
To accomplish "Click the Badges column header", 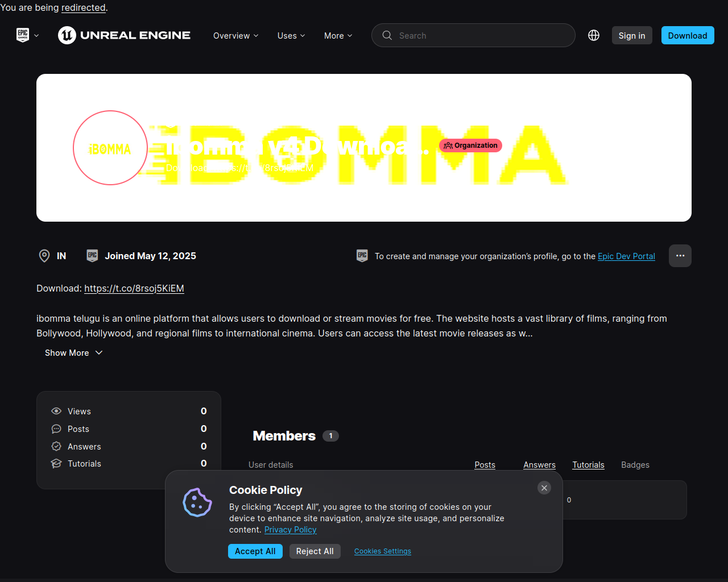I will pos(635,465).
